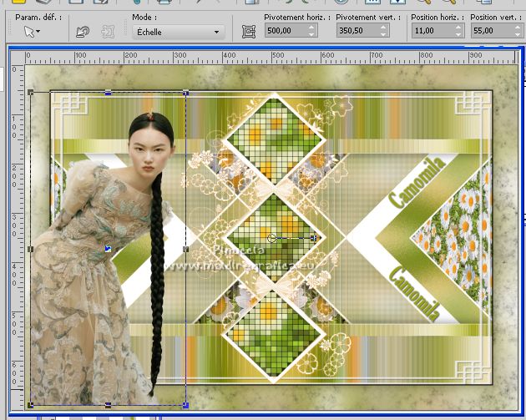Click the circular pivot point in the middle diamond
Screen dimensions: 526x420
(x=271, y=238)
